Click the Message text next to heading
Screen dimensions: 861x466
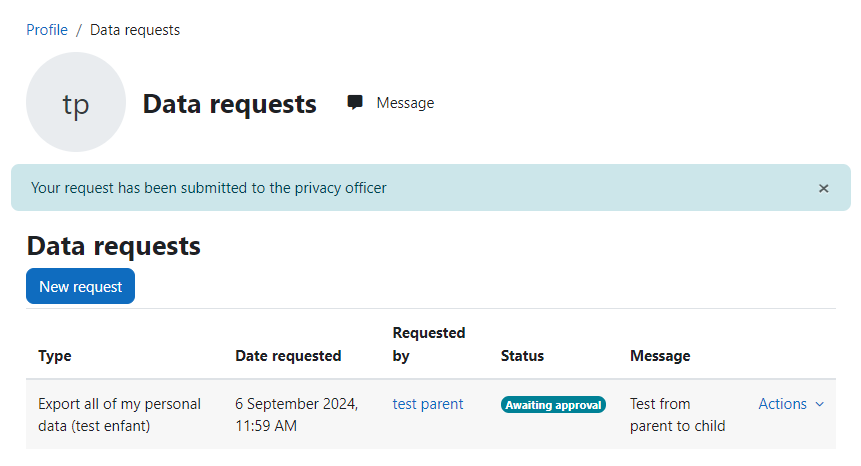405,103
